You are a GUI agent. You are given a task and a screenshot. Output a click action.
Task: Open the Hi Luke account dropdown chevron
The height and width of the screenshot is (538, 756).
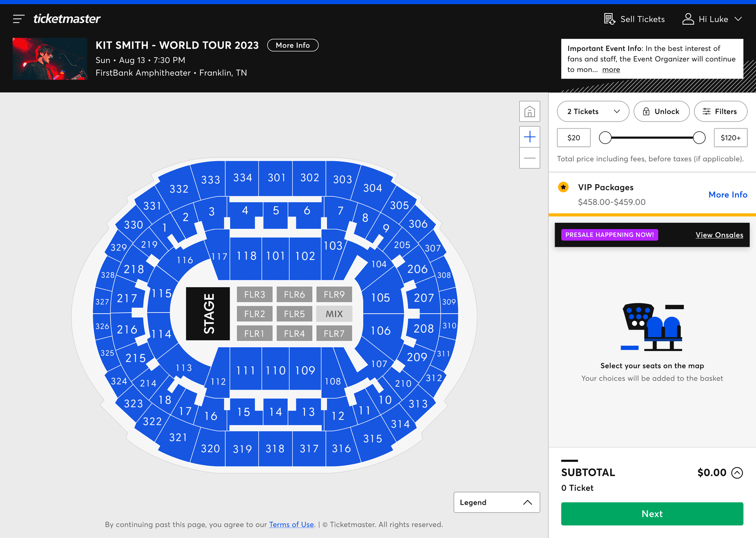[x=738, y=19]
